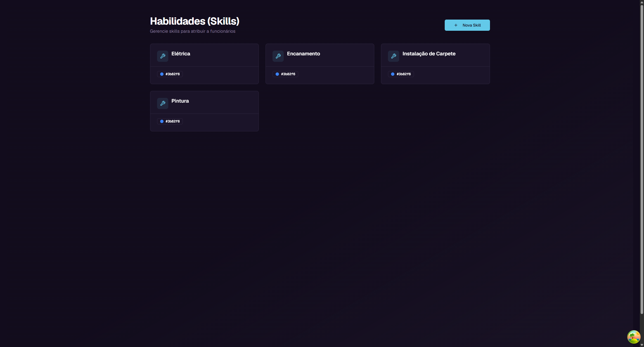Open the Elétrica skill card
Screen dimensions: 644x347
coord(204,64)
